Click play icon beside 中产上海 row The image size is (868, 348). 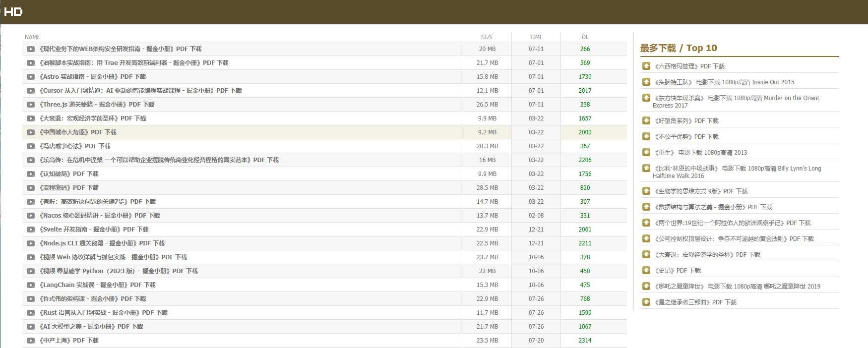[x=31, y=341]
